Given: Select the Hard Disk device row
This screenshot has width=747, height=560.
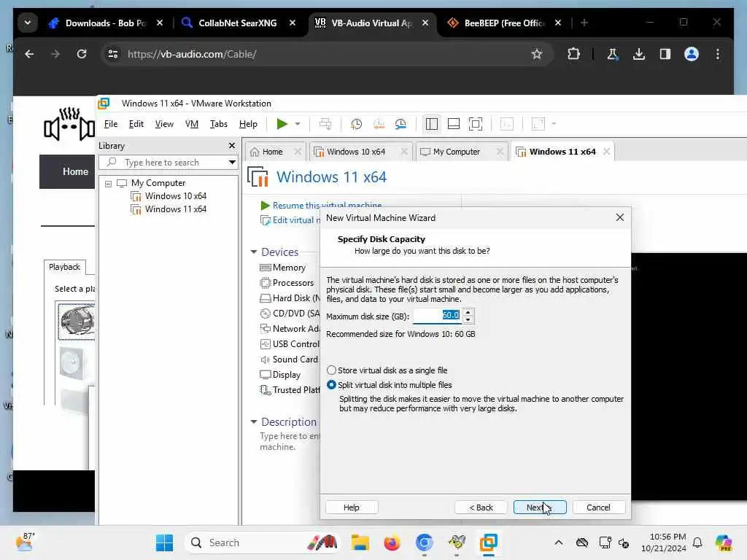Looking at the screenshot, I should click(290, 298).
